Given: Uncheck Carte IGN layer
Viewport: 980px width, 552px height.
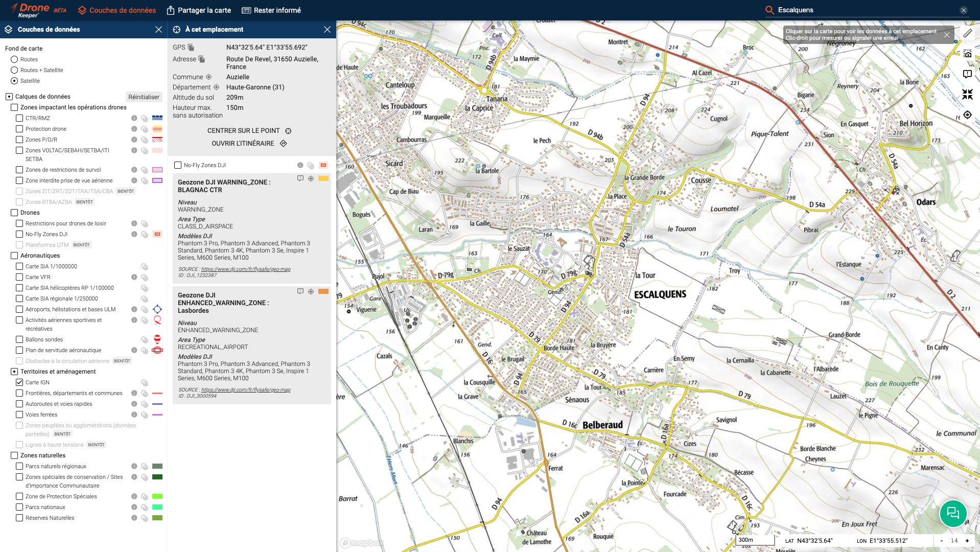Looking at the screenshot, I should click(19, 382).
